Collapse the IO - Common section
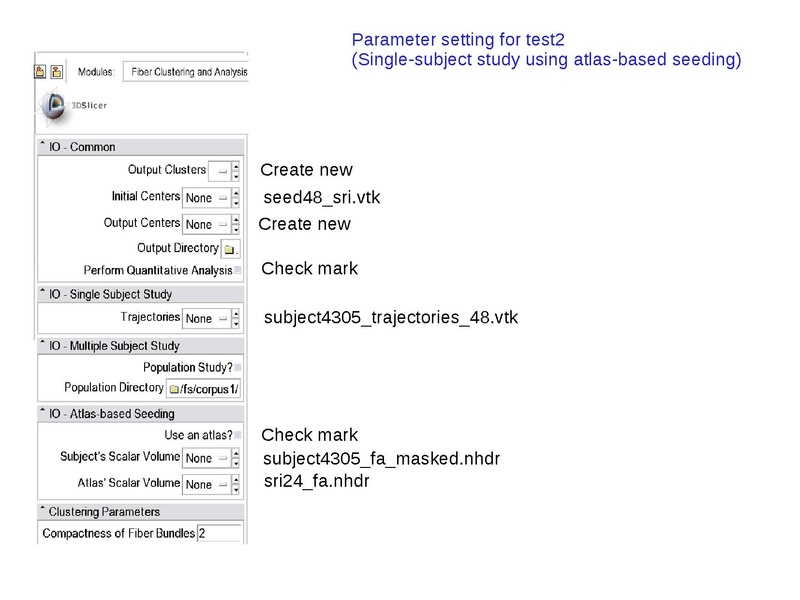 coord(42,145)
